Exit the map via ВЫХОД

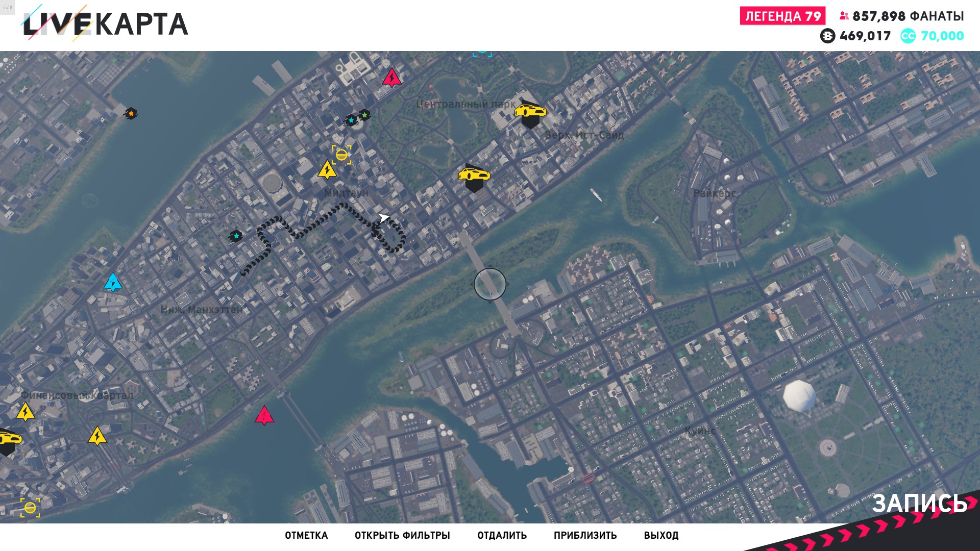click(661, 536)
